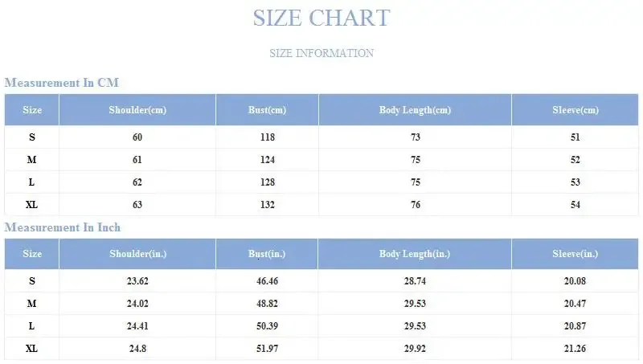This screenshot has height=364, width=643.
Task: Select the Sleeve(in.) column header
Action: (x=575, y=254)
